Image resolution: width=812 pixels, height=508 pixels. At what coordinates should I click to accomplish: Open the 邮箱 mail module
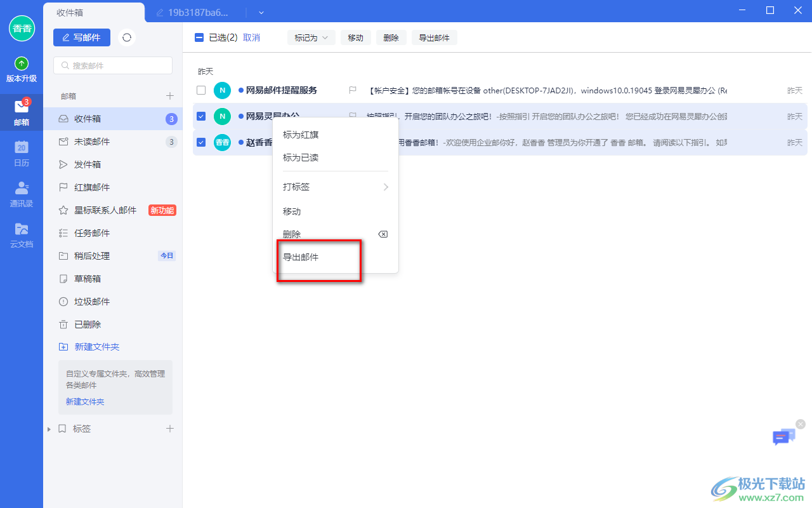click(x=22, y=112)
